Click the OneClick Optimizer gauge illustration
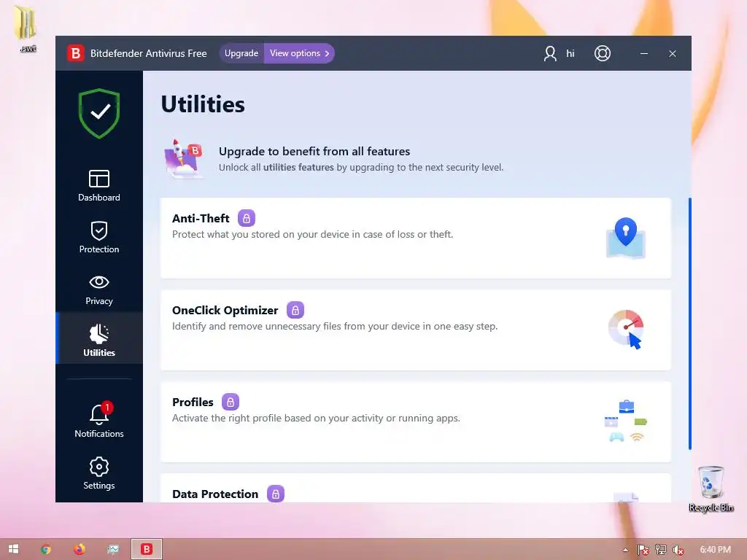The height and width of the screenshot is (560, 747). point(626,329)
